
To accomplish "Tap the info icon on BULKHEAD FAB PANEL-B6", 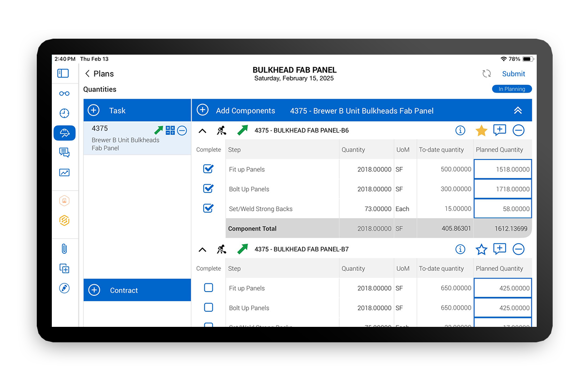I will [460, 130].
